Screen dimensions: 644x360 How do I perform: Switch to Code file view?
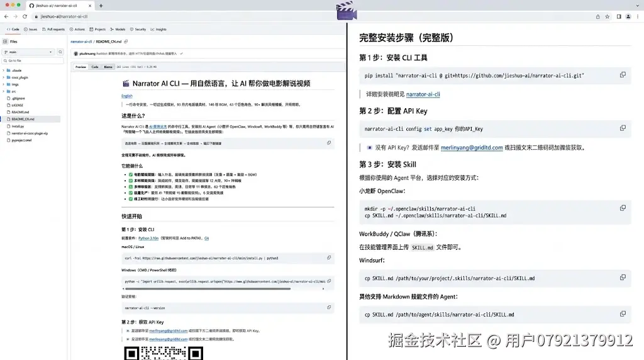[95, 67]
